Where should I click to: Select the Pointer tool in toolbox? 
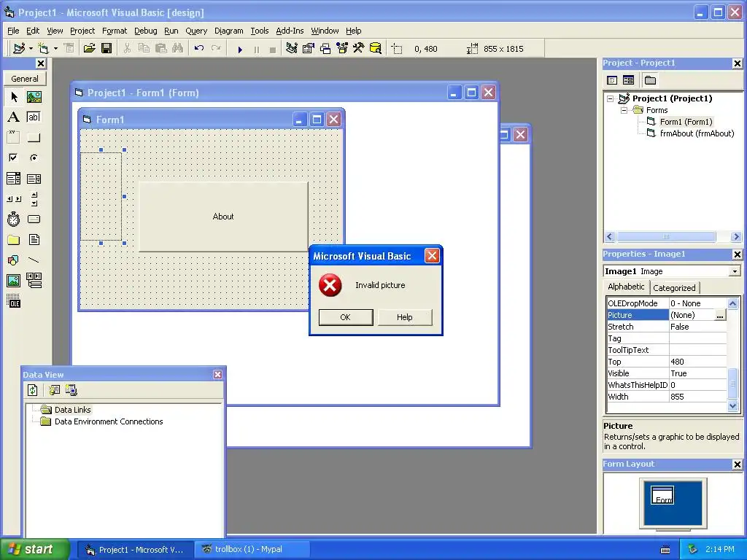(14, 97)
